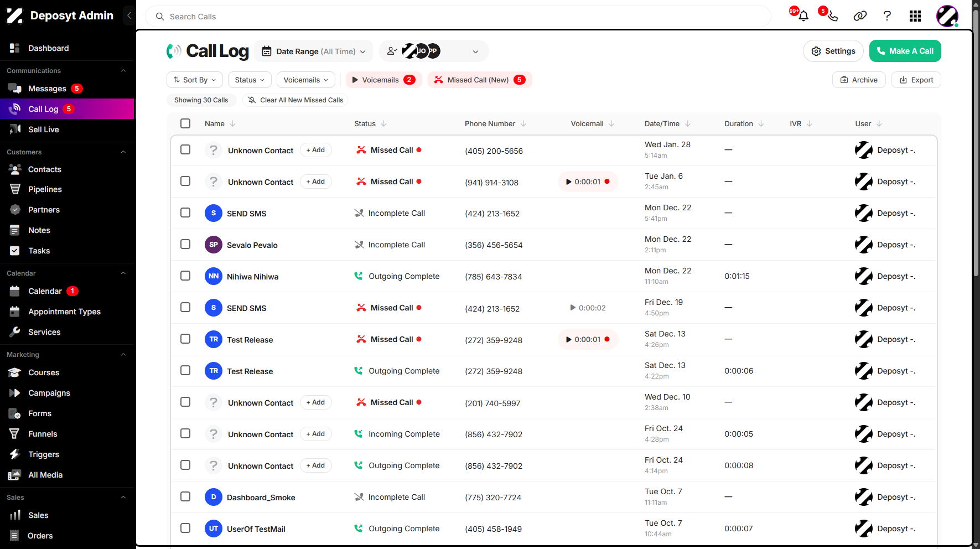Open the notifications bell icon

tap(803, 16)
